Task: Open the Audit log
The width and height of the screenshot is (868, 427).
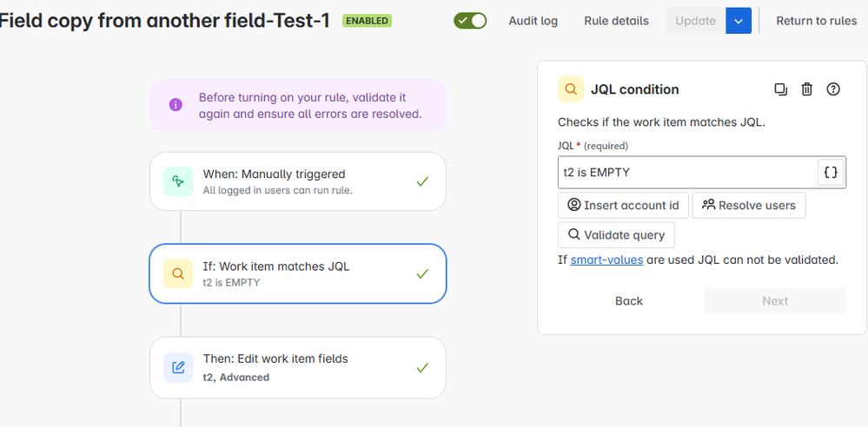Action: (533, 21)
